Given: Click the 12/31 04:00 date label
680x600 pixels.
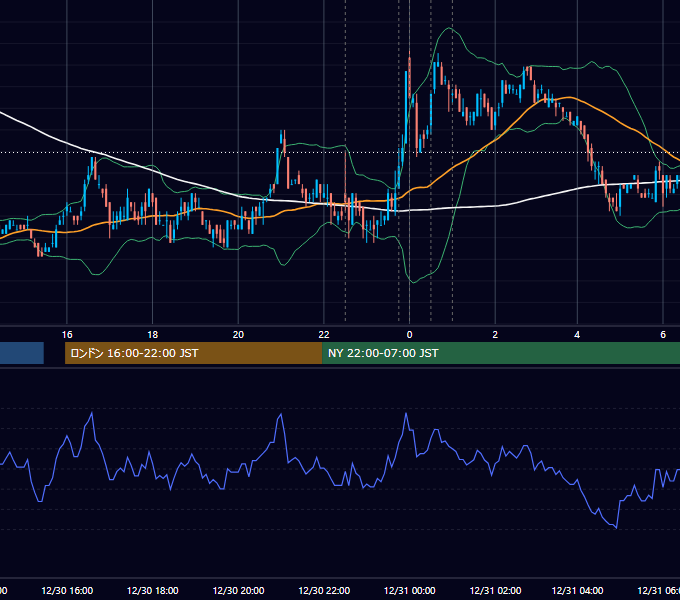Looking at the screenshot, I should pos(577,590).
